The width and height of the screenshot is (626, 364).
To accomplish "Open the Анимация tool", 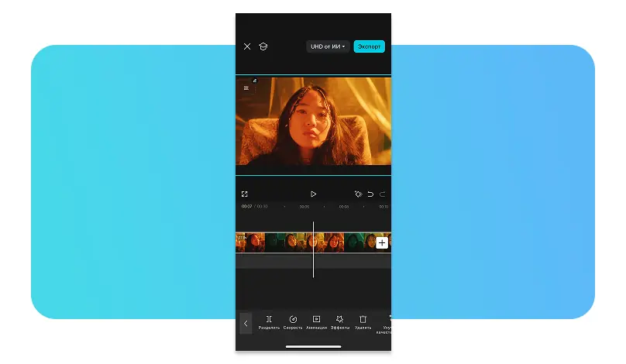I will (x=316, y=322).
